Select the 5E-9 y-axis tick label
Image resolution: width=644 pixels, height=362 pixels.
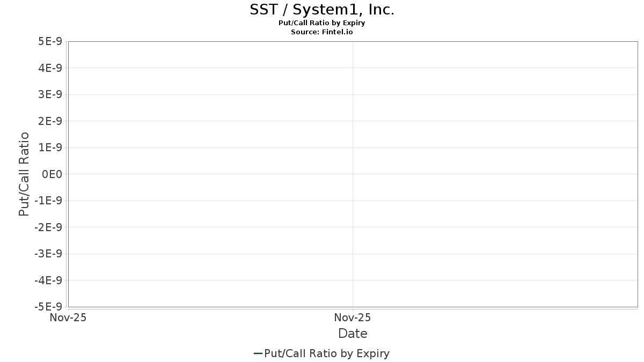(x=50, y=41)
